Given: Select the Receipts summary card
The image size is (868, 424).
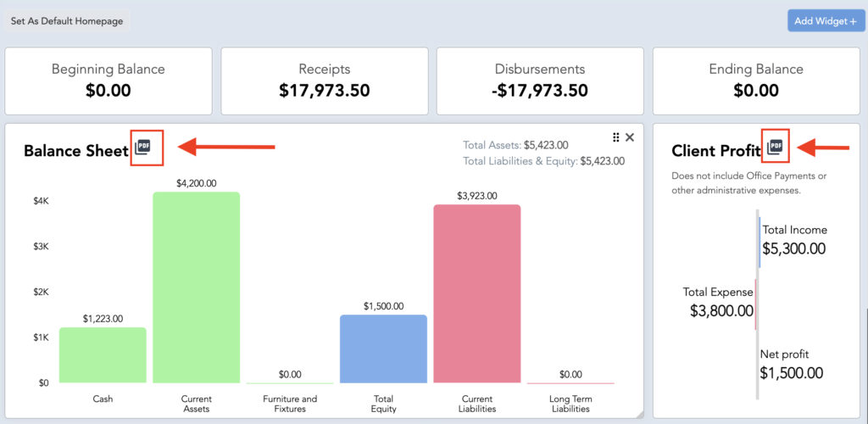Looking at the screenshot, I should pos(324,81).
